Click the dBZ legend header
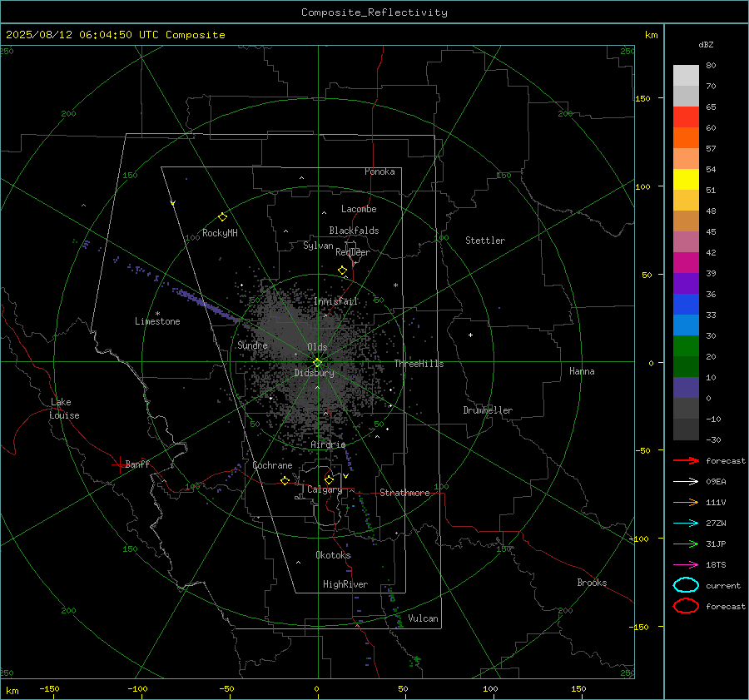The width and height of the screenshot is (749, 700). point(706,44)
